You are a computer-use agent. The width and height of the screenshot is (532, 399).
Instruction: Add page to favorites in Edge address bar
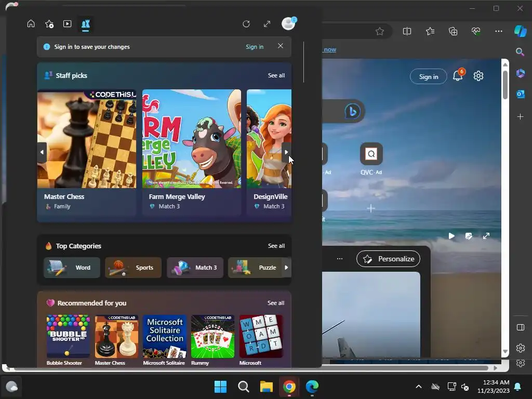pyautogui.click(x=380, y=32)
